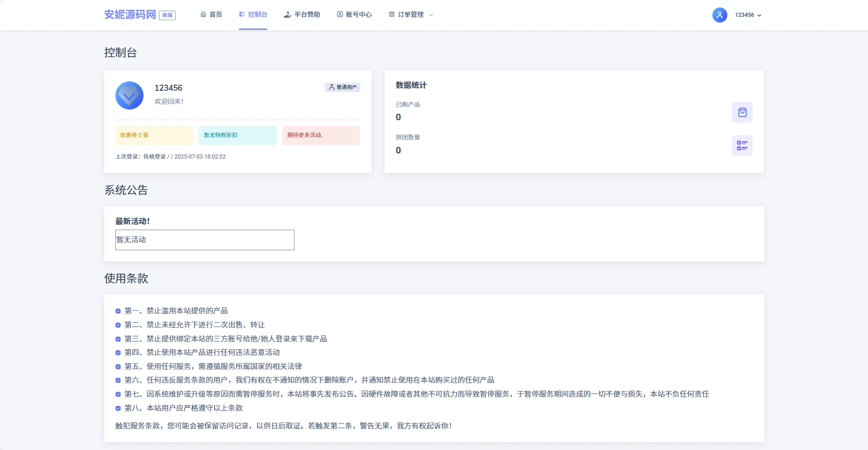Select the console icon next to 控制台
Viewport: 868px width, 450px height.
coord(242,15)
